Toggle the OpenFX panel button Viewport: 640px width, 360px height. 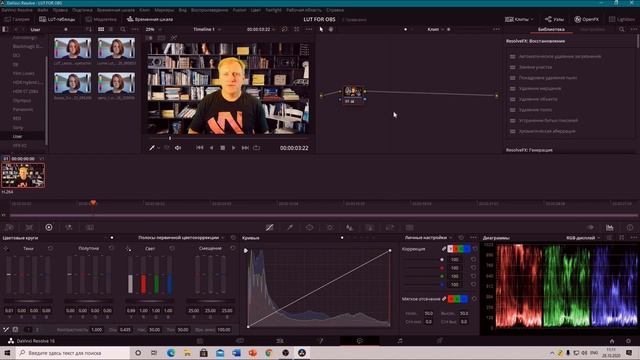(587, 19)
